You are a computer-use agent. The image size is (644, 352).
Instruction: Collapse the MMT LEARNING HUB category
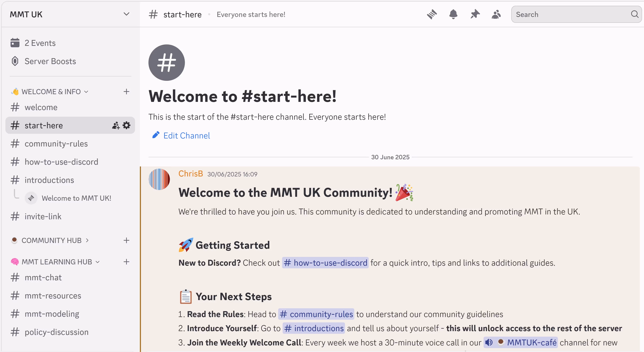pyautogui.click(x=57, y=262)
